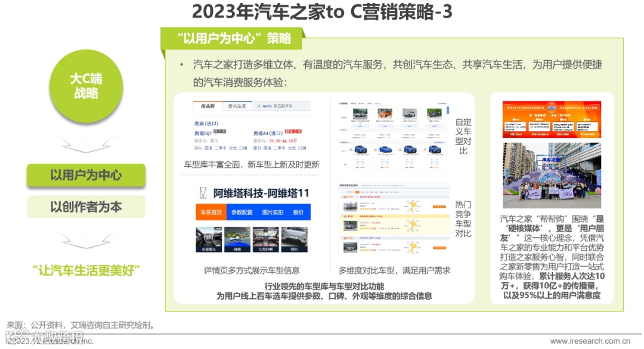Click the green 大C端战略 circle
644x349 pixels.
pos(86,86)
